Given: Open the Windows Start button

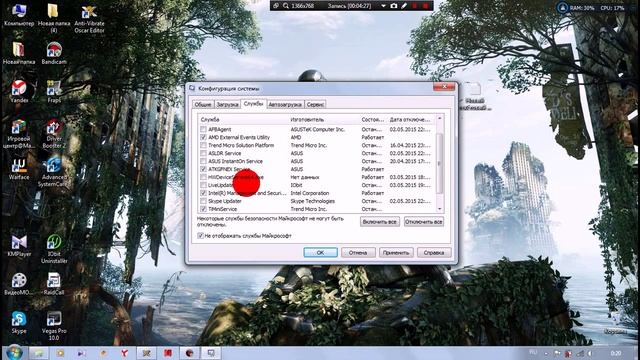Looking at the screenshot, I should click(x=14, y=353).
